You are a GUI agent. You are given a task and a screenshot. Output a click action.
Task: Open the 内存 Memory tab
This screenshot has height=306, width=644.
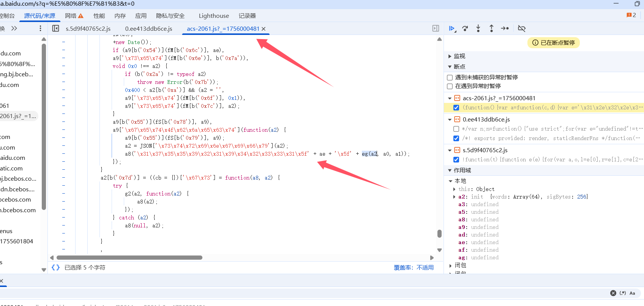[120, 16]
